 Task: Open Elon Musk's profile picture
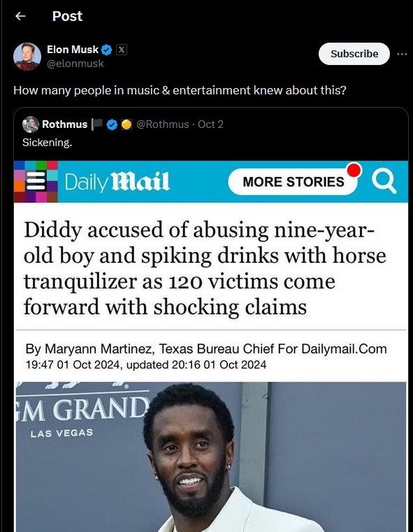(x=27, y=57)
